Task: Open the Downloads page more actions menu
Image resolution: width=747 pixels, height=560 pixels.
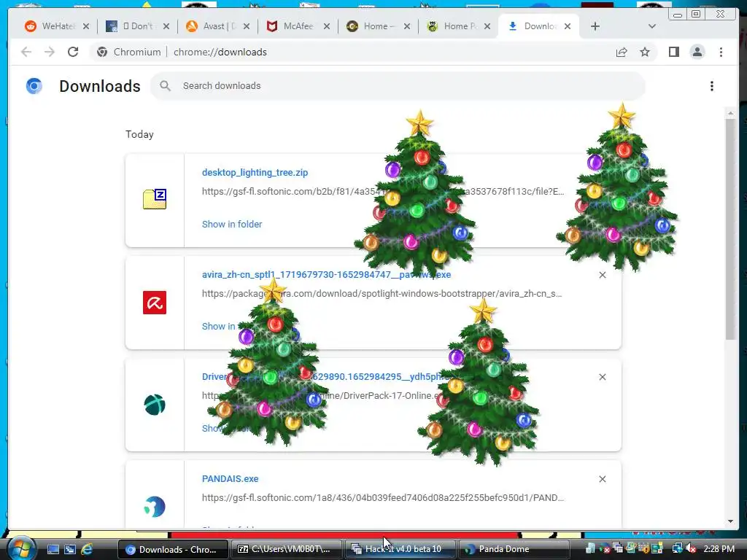Action: point(712,86)
